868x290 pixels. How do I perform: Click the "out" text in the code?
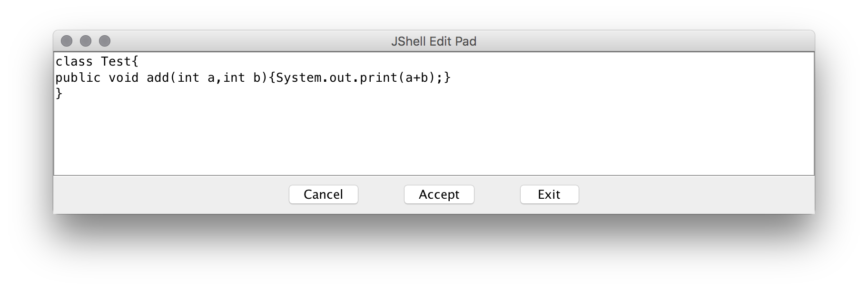(x=340, y=78)
